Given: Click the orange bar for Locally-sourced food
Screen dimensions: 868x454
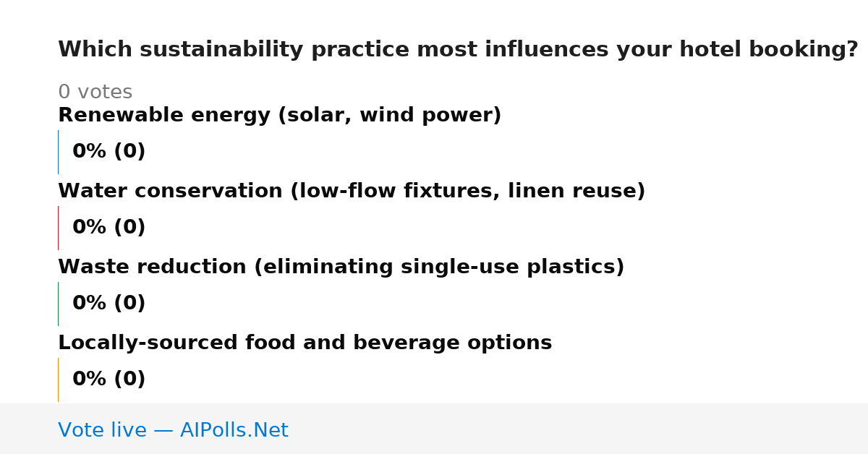Looking at the screenshot, I should [58, 380].
